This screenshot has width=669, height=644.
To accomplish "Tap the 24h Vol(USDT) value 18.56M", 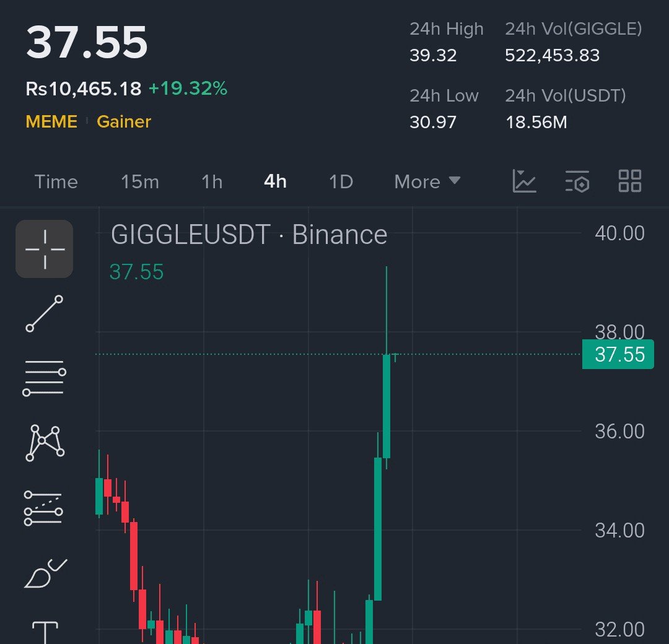I will 536,123.
